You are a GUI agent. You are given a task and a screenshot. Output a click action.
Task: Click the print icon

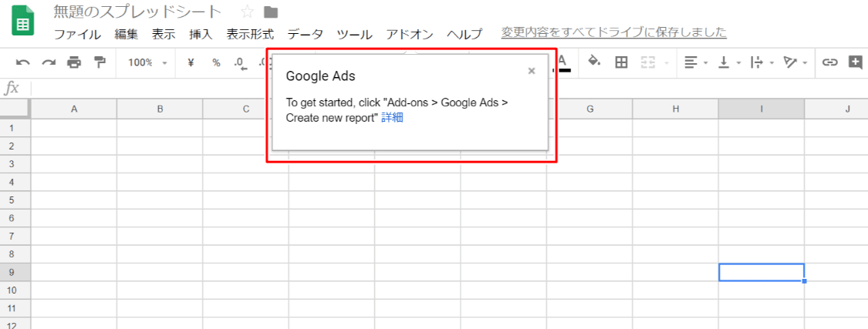74,62
